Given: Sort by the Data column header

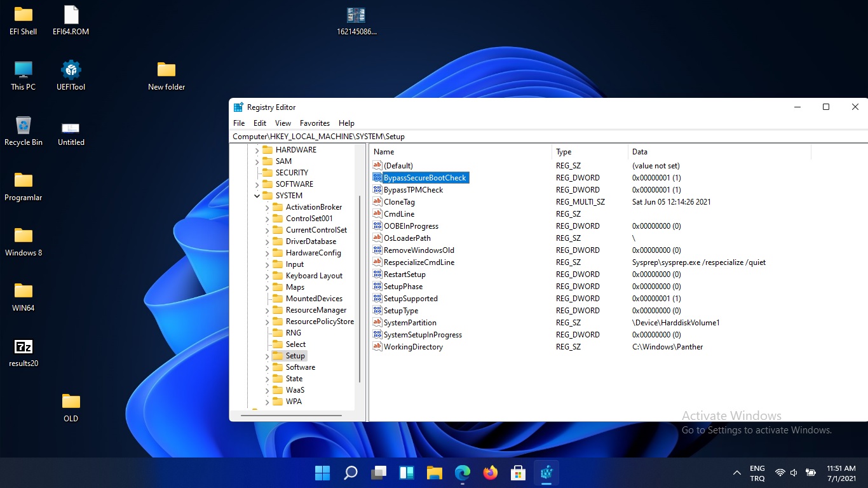Looking at the screenshot, I should tap(719, 152).
